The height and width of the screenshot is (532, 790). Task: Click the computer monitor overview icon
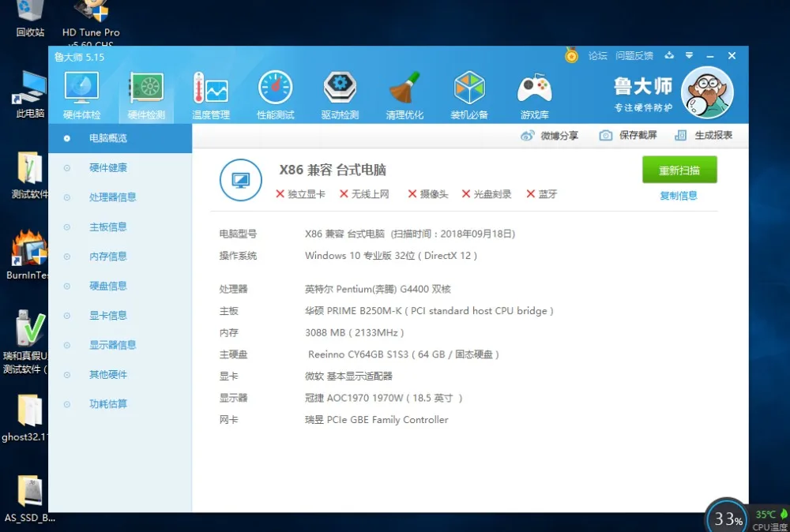point(241,180)
